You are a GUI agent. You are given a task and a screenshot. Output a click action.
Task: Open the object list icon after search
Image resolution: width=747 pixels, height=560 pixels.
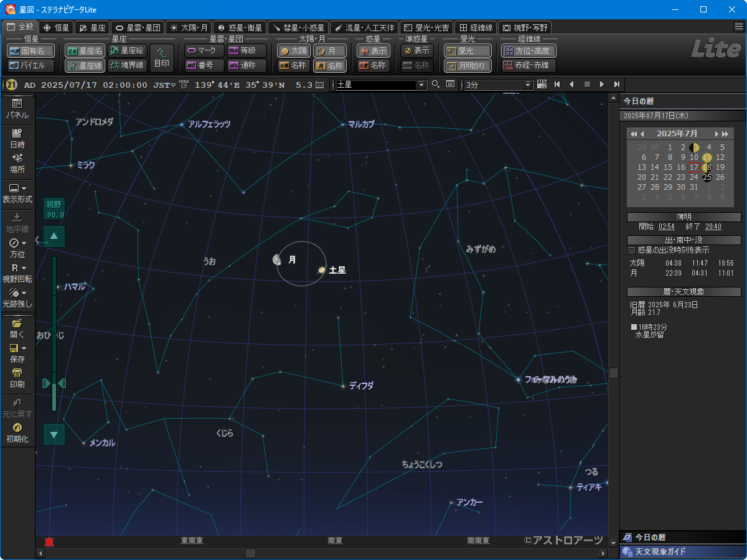pyautogui.click(x=450, y=85)
